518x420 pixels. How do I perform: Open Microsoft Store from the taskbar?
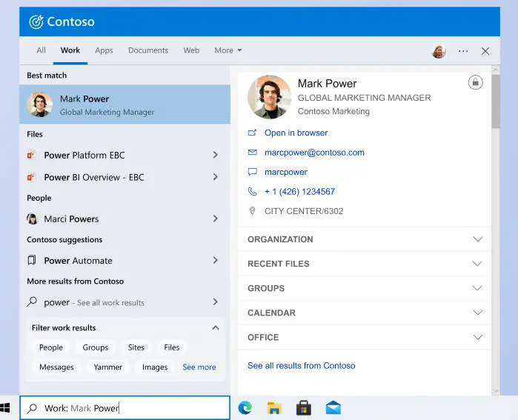click(x=304, y=408)
